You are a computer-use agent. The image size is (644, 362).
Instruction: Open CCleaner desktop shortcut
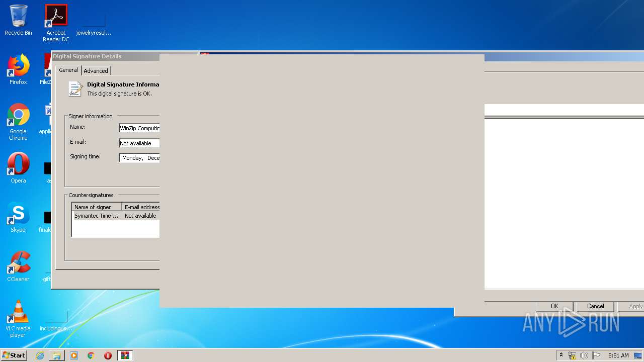coord(18,266)
